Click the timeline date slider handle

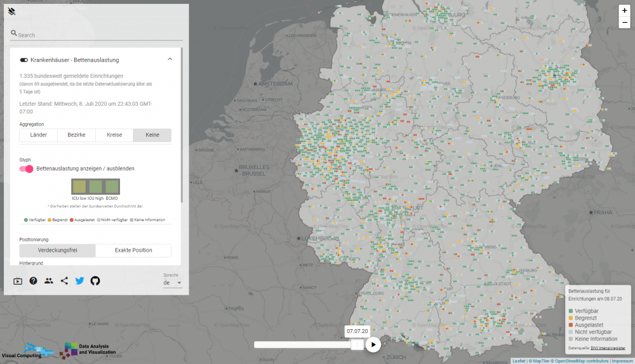click(x=357, y=344)
